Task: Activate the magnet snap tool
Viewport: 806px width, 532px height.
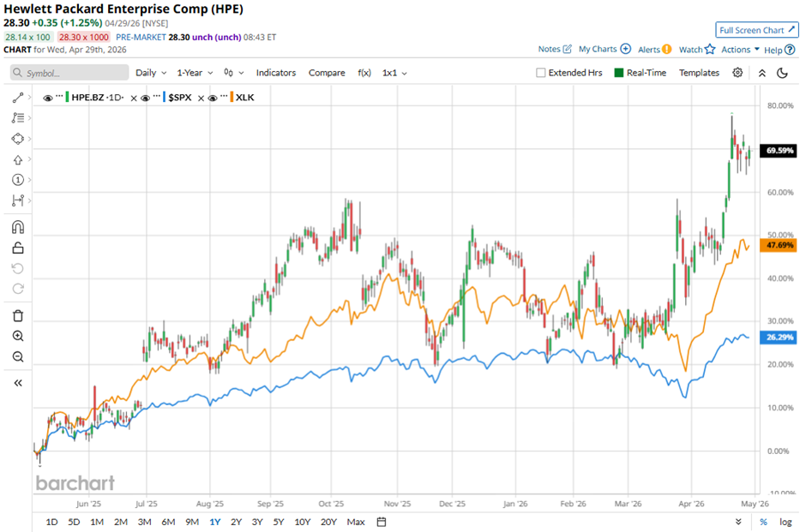Action: click(18, 227)
